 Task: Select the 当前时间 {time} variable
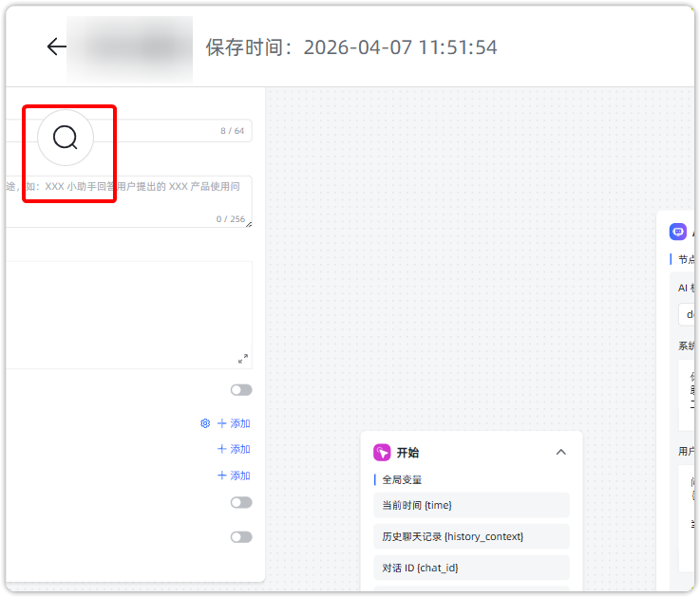[471, 505]
